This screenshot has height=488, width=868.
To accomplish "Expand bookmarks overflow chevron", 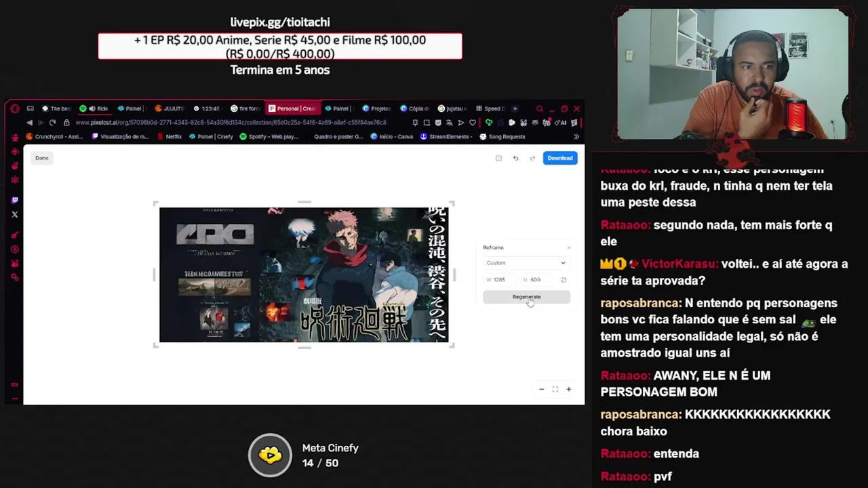I will point(576,136).
